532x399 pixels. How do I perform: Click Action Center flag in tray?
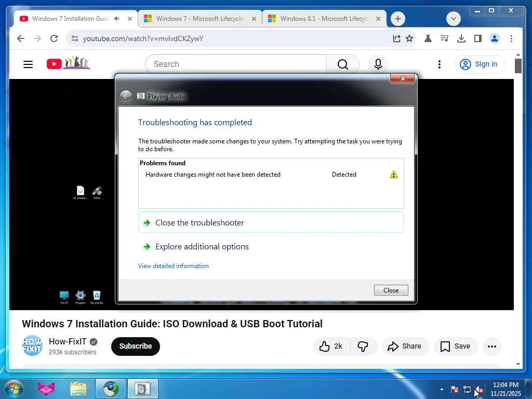click(x=454, y=390)
